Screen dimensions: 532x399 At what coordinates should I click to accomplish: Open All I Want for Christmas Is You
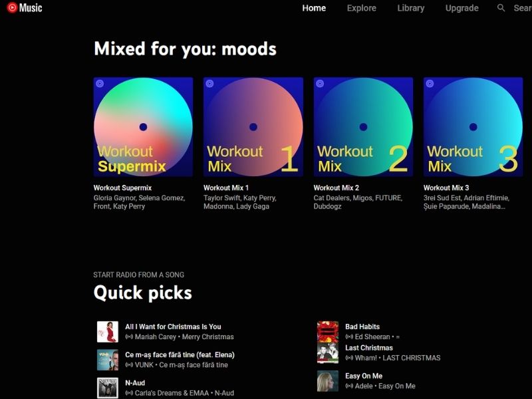tap(173, 327)
